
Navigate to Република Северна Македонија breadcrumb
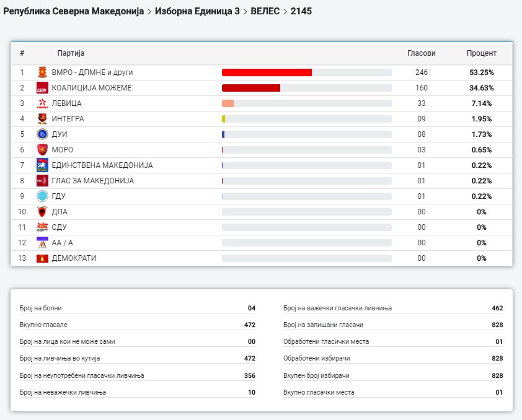pyautogui.click(x=73, y=11)
